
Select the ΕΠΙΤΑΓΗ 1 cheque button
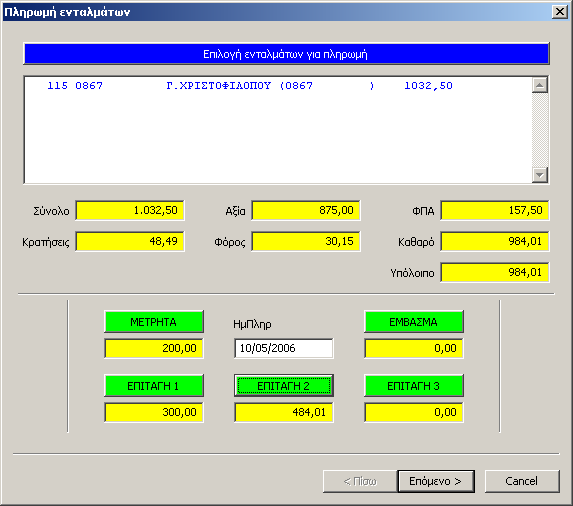coord(154,386)
